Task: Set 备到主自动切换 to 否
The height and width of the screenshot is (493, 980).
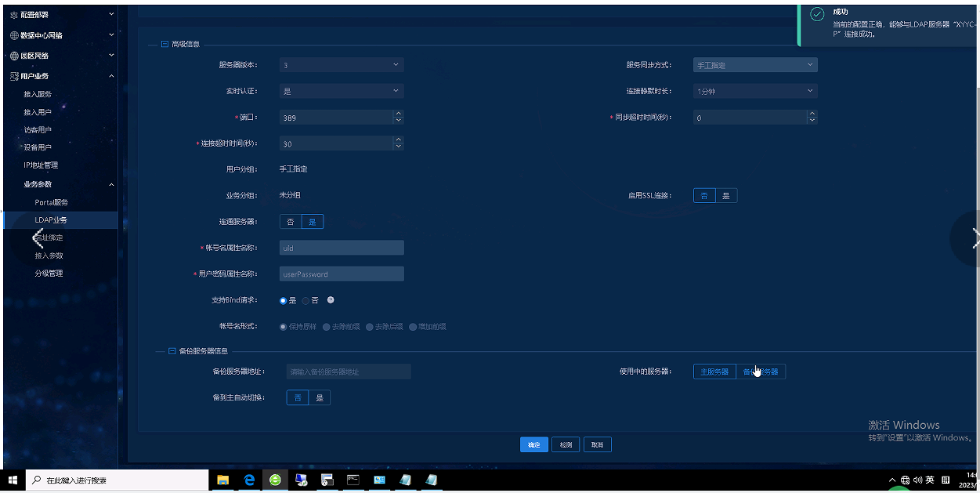Action: click(x=298, y=398)
